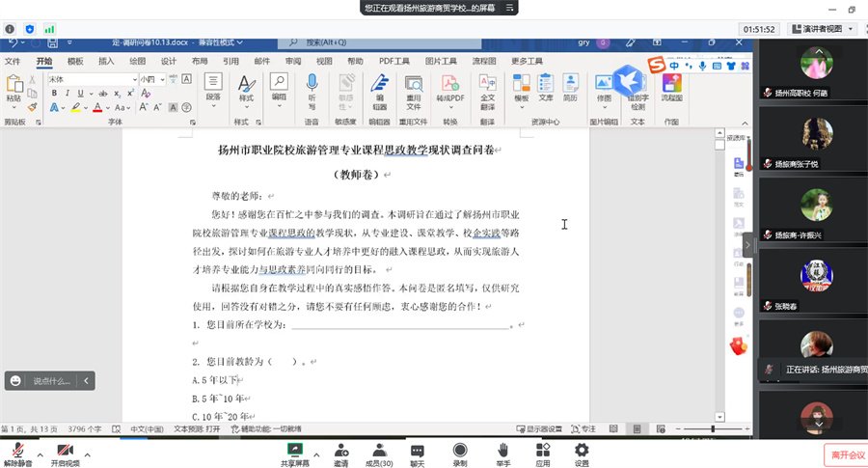
Task: Click the red font color swatch
Action: tap(98, 107)
